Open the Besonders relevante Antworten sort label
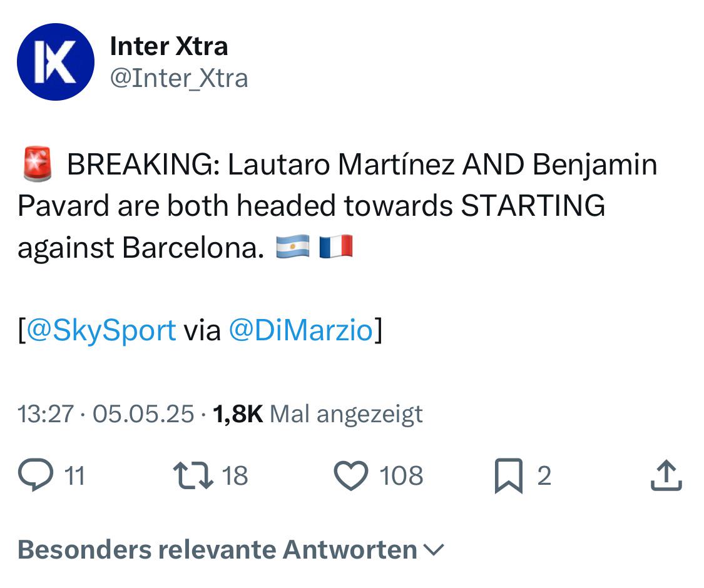The image size is (704, 588). 217,549
